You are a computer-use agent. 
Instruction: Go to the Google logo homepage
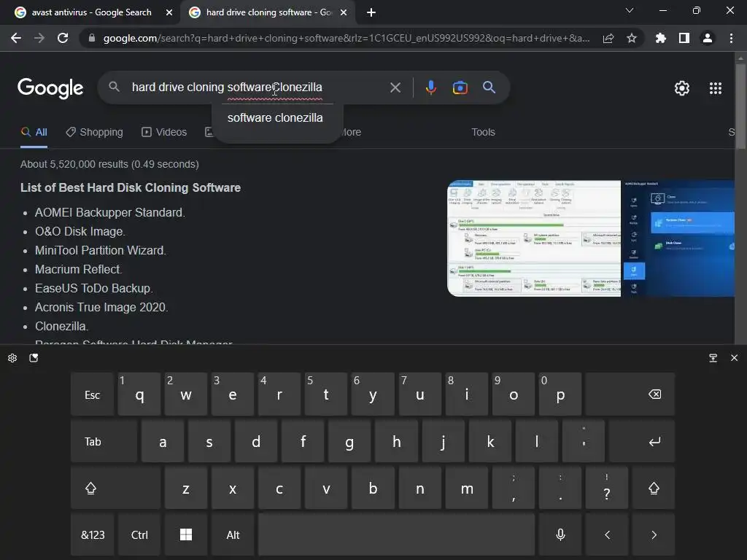point(50,88)
